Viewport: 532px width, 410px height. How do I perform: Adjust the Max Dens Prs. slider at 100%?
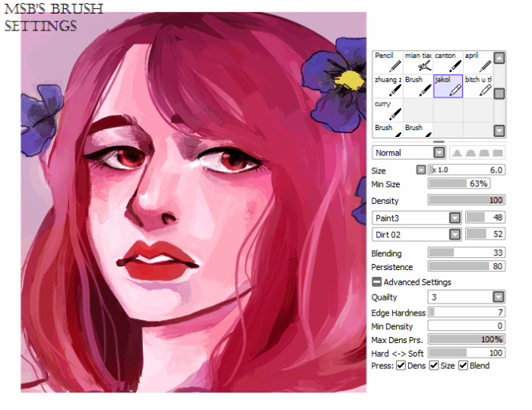(x=467, y=339)
